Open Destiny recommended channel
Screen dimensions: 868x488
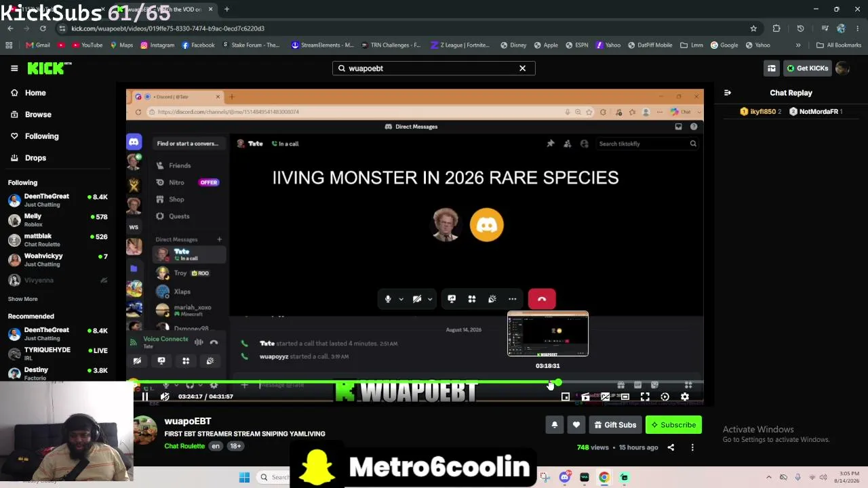point(58,373)
